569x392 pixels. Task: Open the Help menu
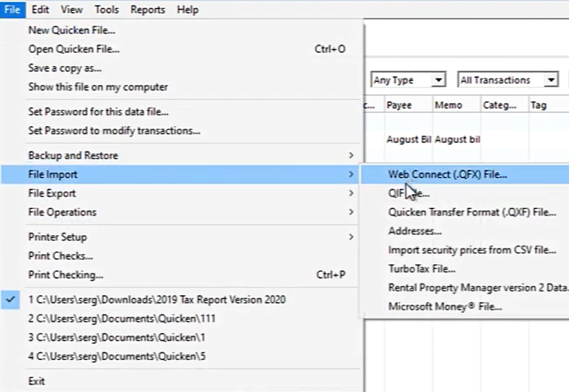(188, 10)
